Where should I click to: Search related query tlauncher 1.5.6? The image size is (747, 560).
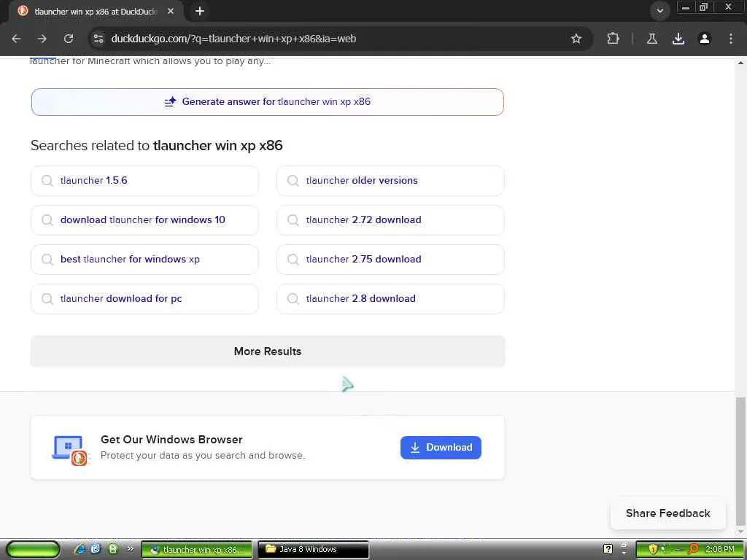click(145, 181)
